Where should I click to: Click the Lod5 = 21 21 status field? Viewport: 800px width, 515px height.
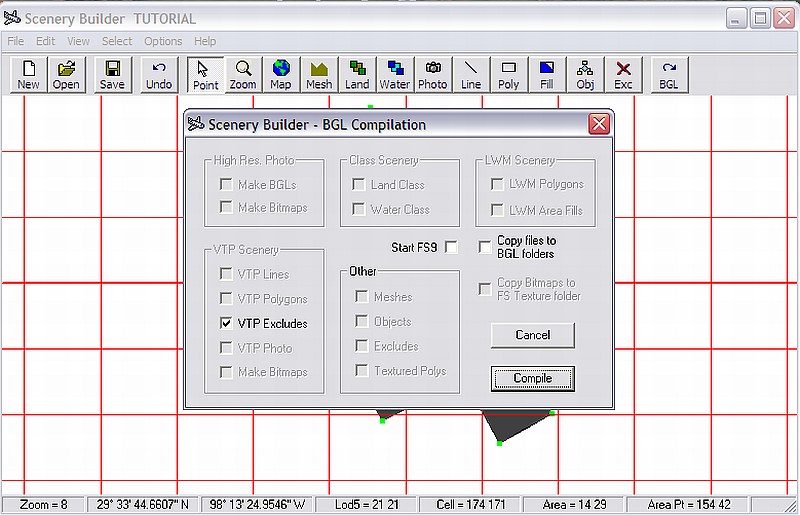click(366, 505)
